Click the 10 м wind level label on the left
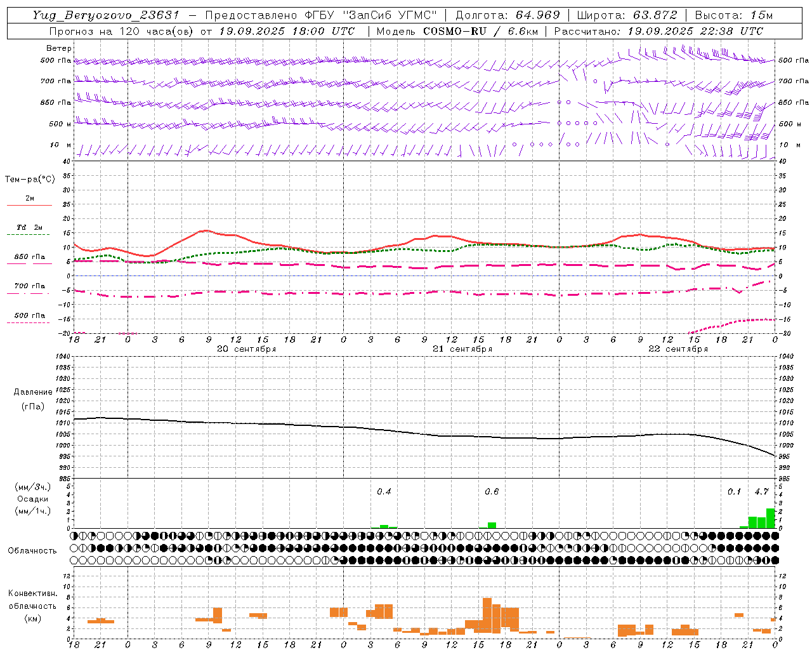 click(61, 145)
